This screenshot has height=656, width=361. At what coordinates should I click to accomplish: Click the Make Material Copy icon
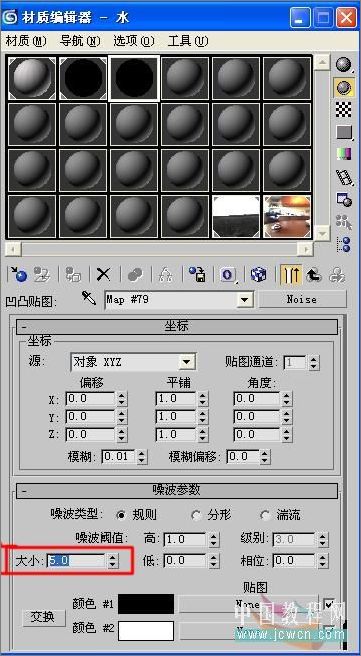tap(135, 275)
